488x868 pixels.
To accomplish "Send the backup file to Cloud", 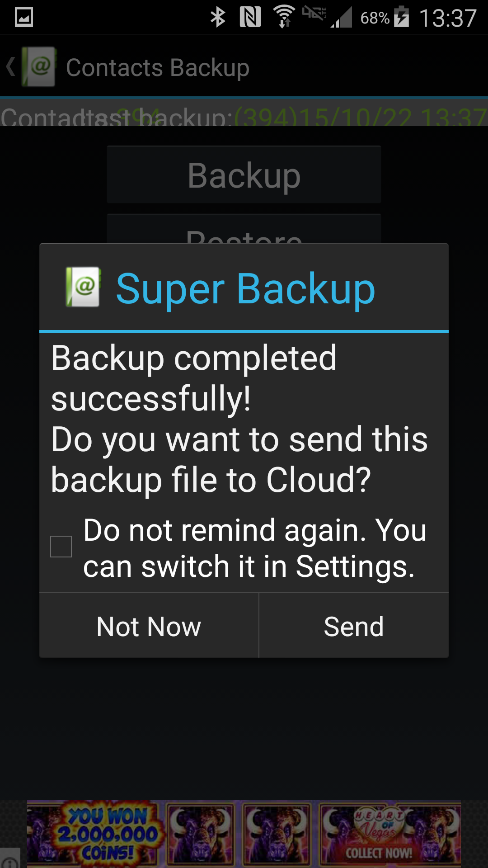I will (354, 626).
